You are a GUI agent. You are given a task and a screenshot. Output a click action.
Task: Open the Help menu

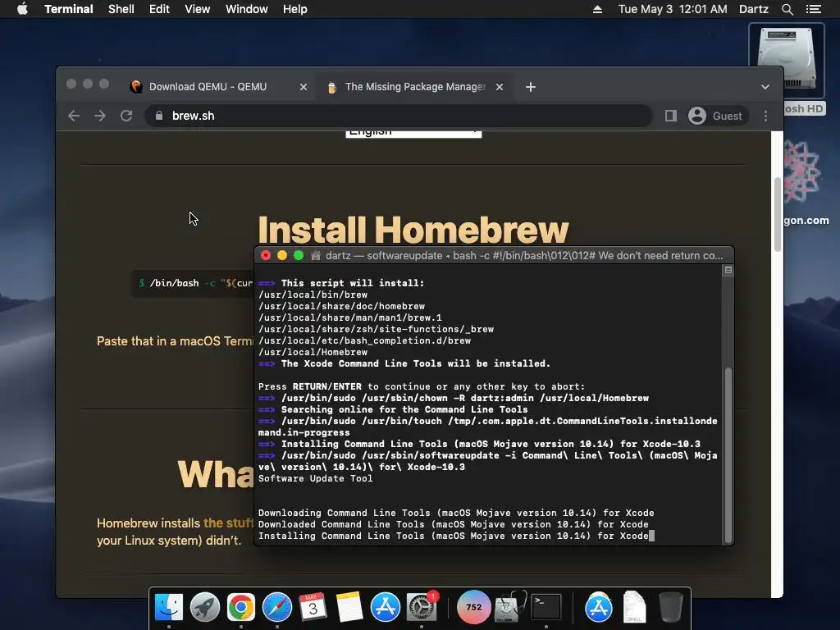click(294, 9)
